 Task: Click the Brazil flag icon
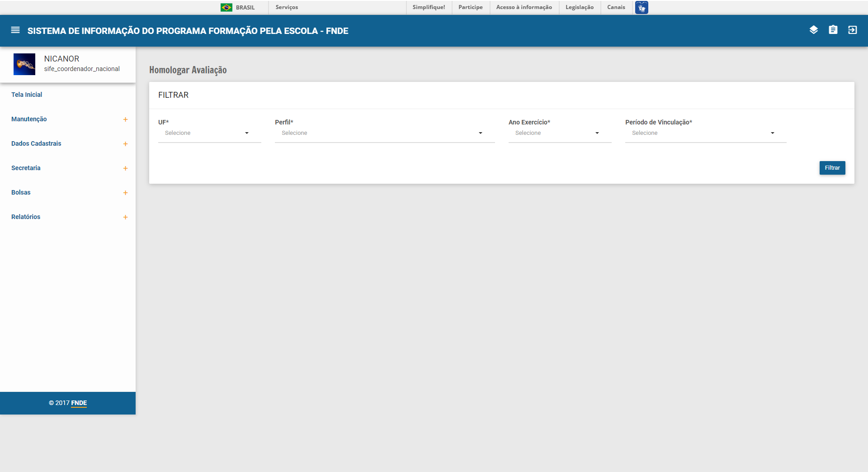[226, 7]
